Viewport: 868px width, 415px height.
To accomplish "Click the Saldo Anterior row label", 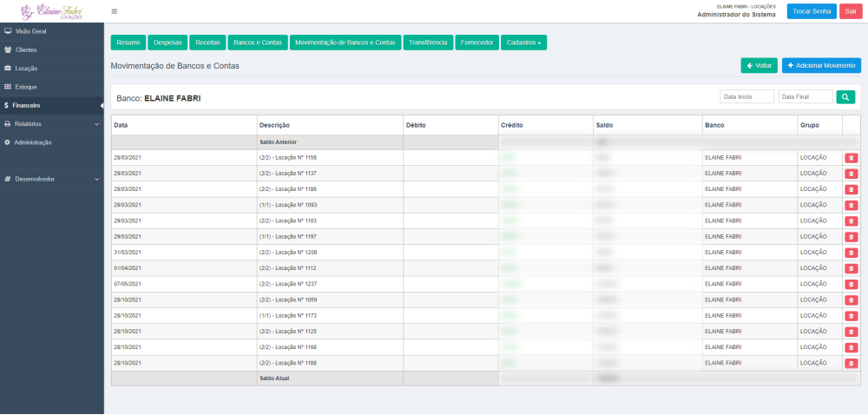I will click(278, 142).
